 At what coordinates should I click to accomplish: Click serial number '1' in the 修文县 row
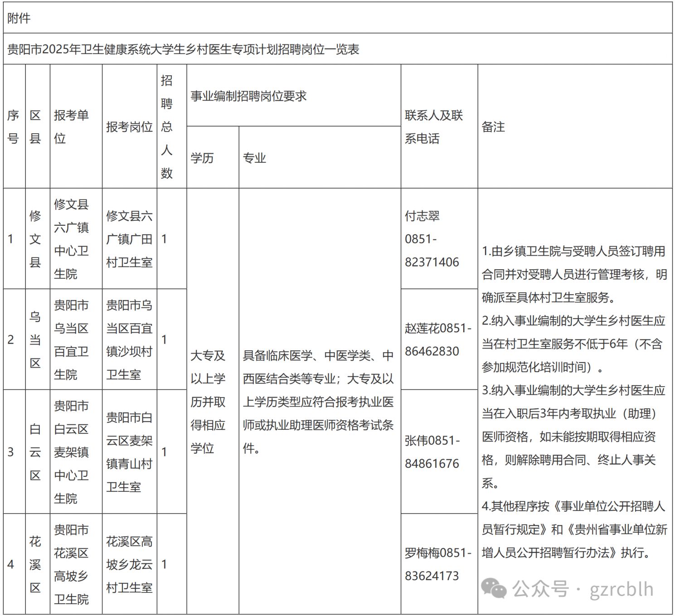pos(11,239)
